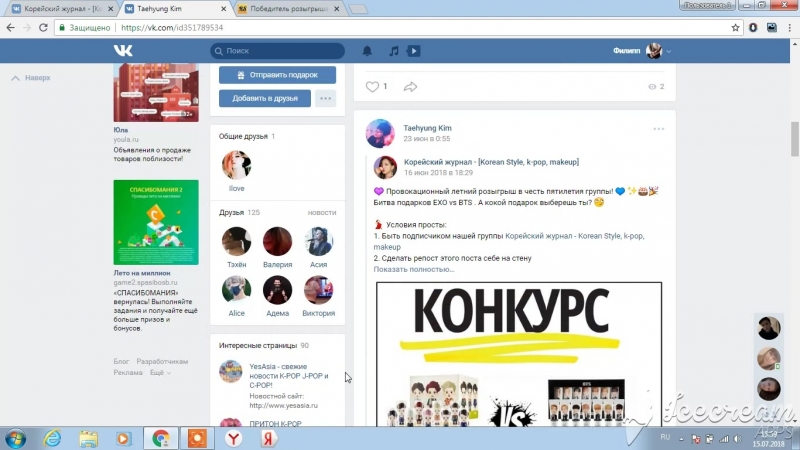Open a new browser tab
The height and width of the screenshot is (450, 800).
[x=358, y=9]
